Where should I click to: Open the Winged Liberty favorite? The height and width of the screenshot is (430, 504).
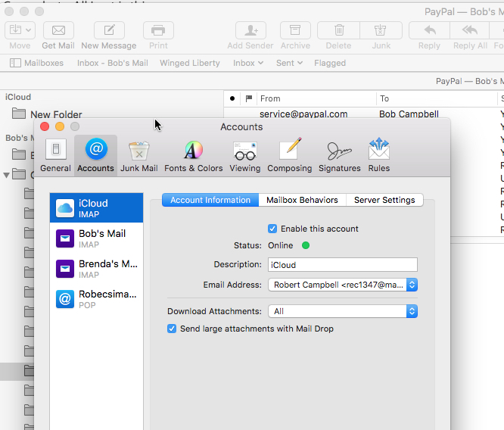click(x=190, y=63)
